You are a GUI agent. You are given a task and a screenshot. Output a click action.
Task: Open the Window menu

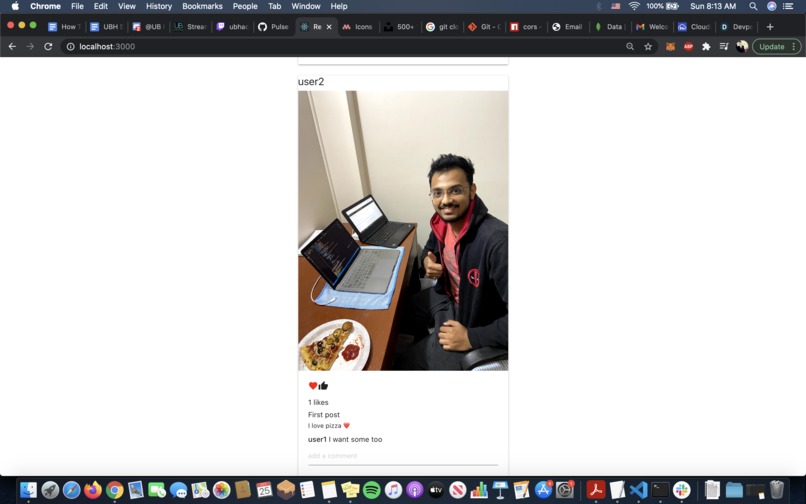tap(306, 6)
